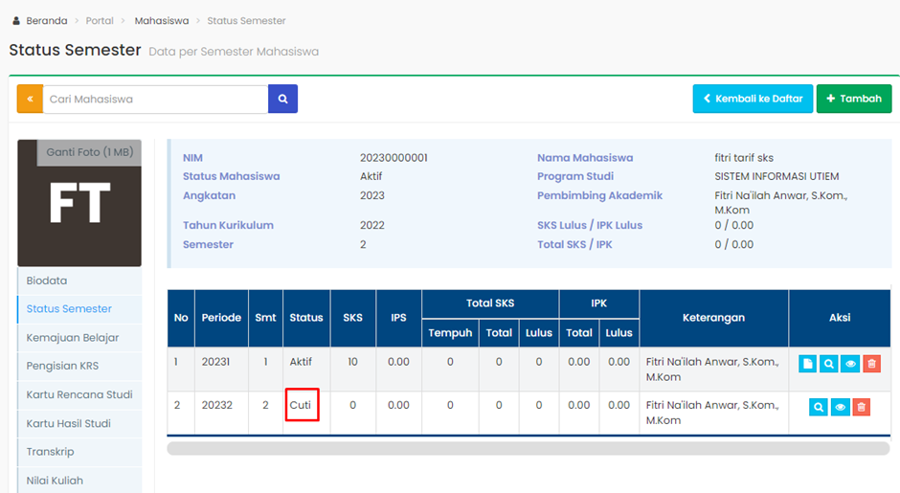900x493 pixels.
Task: Open Transkrip in the sidebar
Action: [x=50, y=452]
